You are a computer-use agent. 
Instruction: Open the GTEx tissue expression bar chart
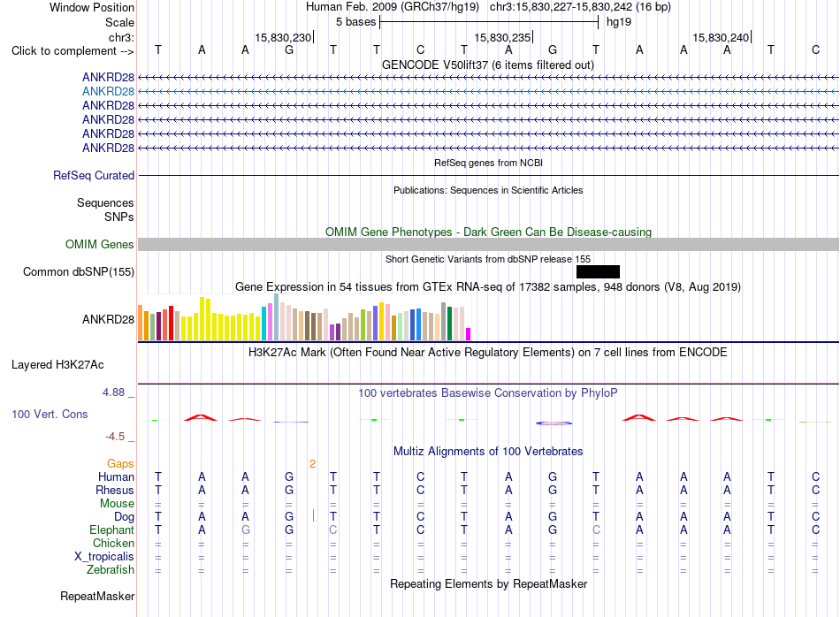pos(304,317)
